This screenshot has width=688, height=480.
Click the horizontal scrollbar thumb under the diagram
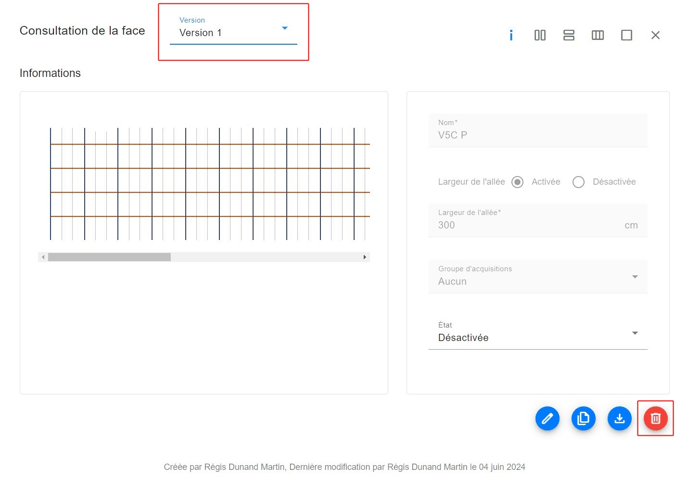(x=109, y=257)
